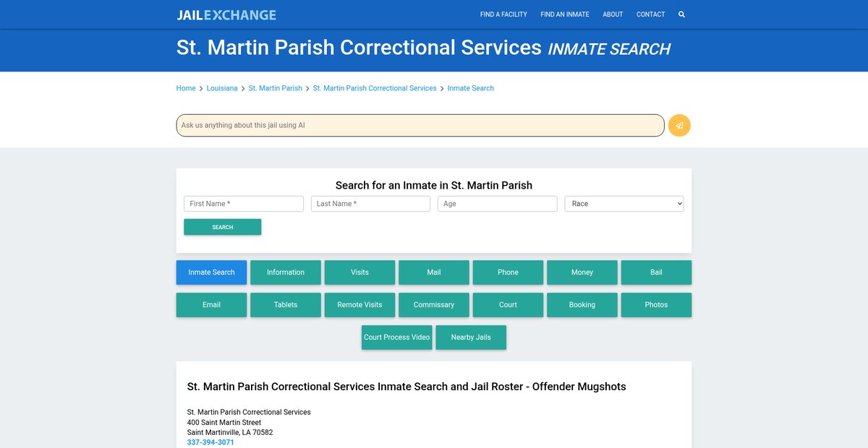Viewport: 868px width, 448px height.
Task: Call the 337-394-3071 phone link
Action: pyautogui.click(x=210, y=442)
